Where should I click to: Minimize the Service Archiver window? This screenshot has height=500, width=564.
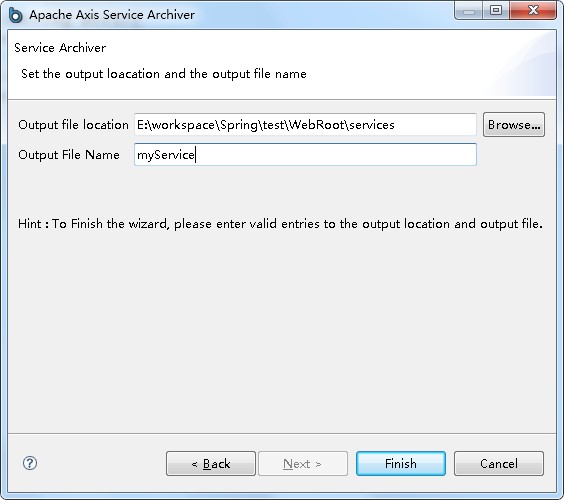(469, 12)
